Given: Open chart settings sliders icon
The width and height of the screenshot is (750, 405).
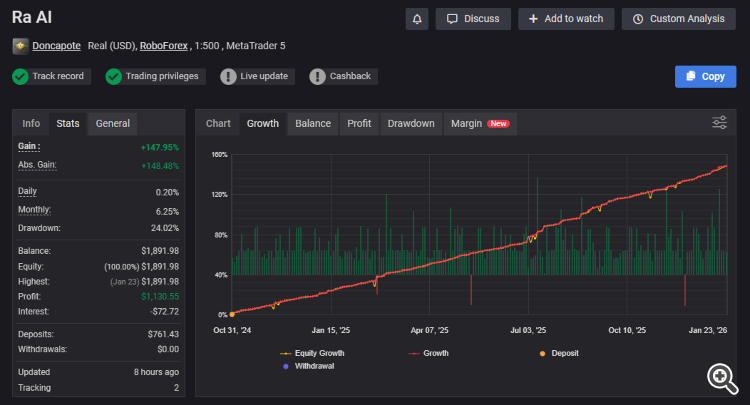Looking at the screenshot, I should (x=719, y=123).
